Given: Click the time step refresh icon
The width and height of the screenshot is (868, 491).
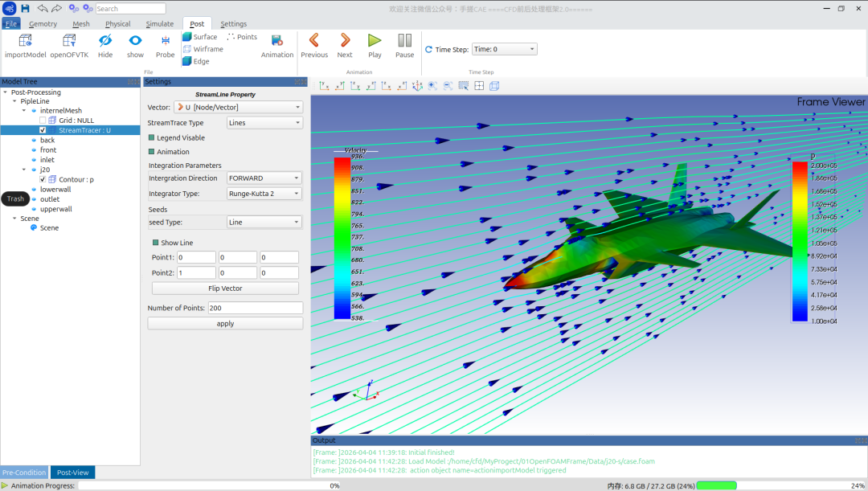Looking at the screenshot, I should click(x=428, y=49).
